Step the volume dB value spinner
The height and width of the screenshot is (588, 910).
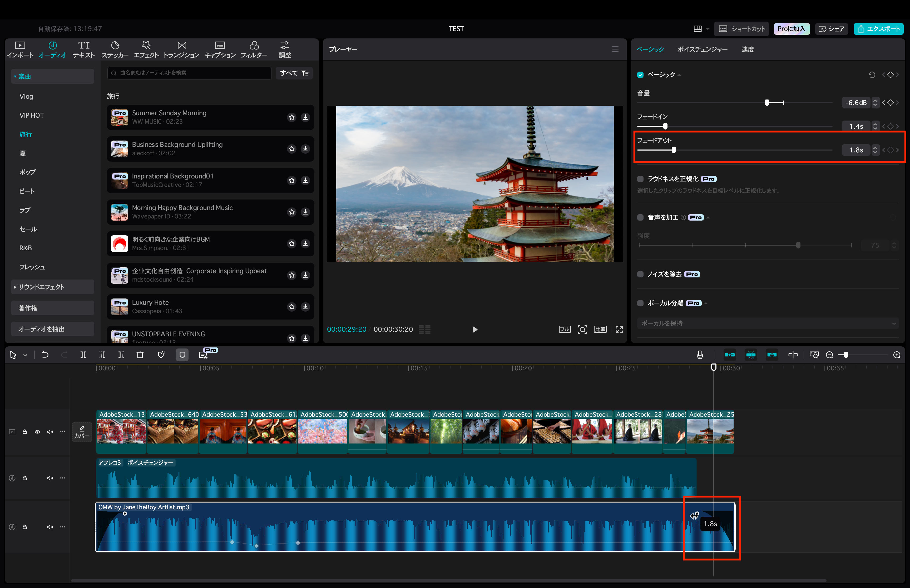click(x=875, y=102)
